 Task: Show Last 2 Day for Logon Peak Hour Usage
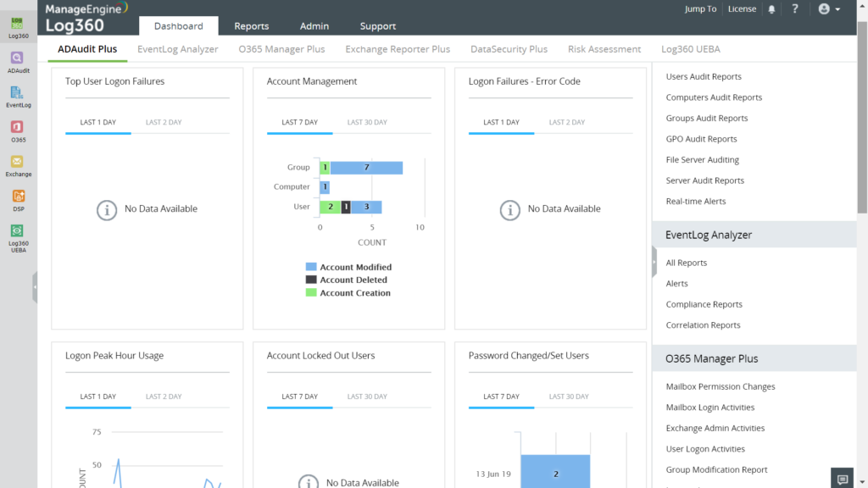[164, 396]
